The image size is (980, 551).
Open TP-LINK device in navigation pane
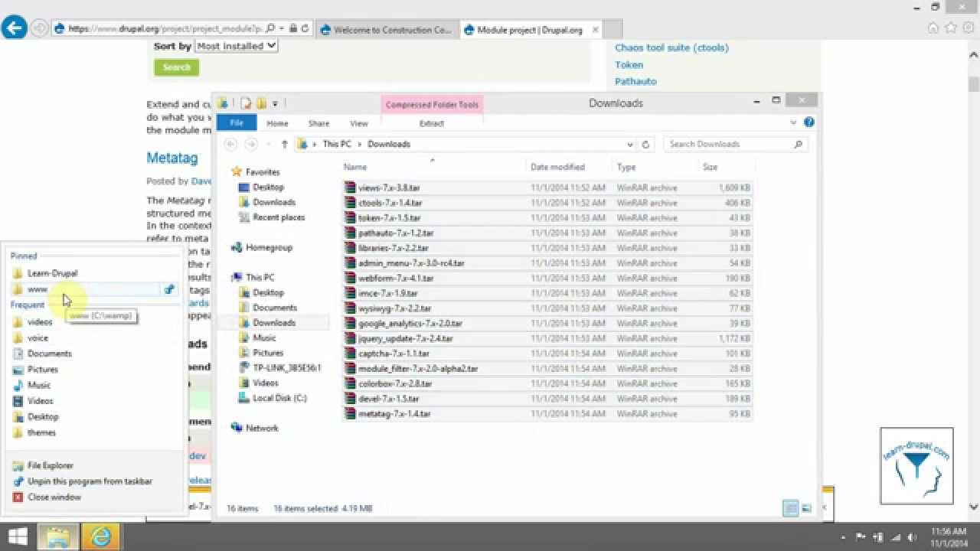click(286, 367)
